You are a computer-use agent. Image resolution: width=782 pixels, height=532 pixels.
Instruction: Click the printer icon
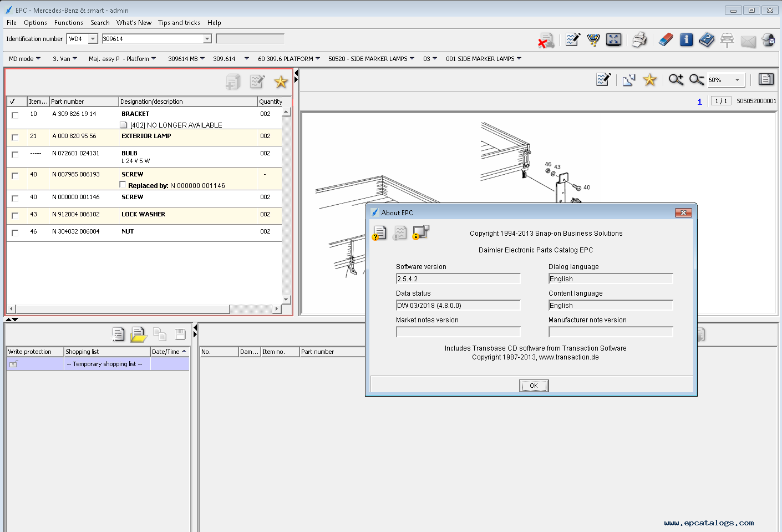[639, 40]
